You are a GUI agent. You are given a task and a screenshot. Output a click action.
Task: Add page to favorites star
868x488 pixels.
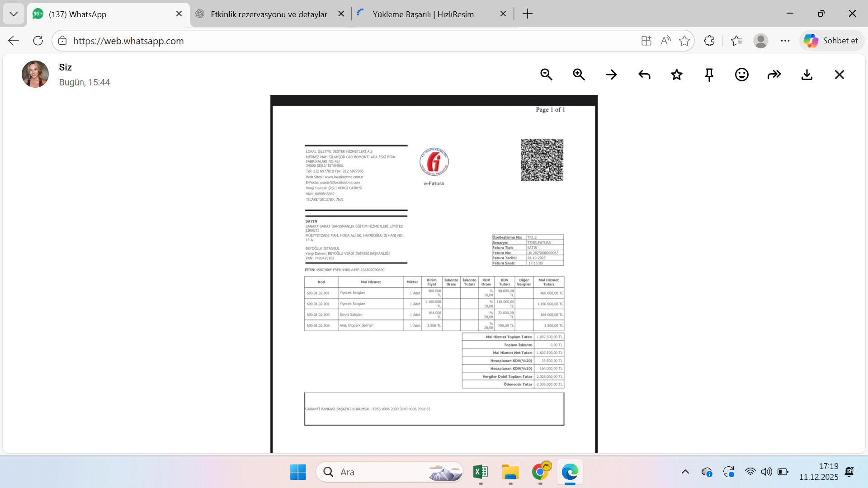tap(684, 41)
